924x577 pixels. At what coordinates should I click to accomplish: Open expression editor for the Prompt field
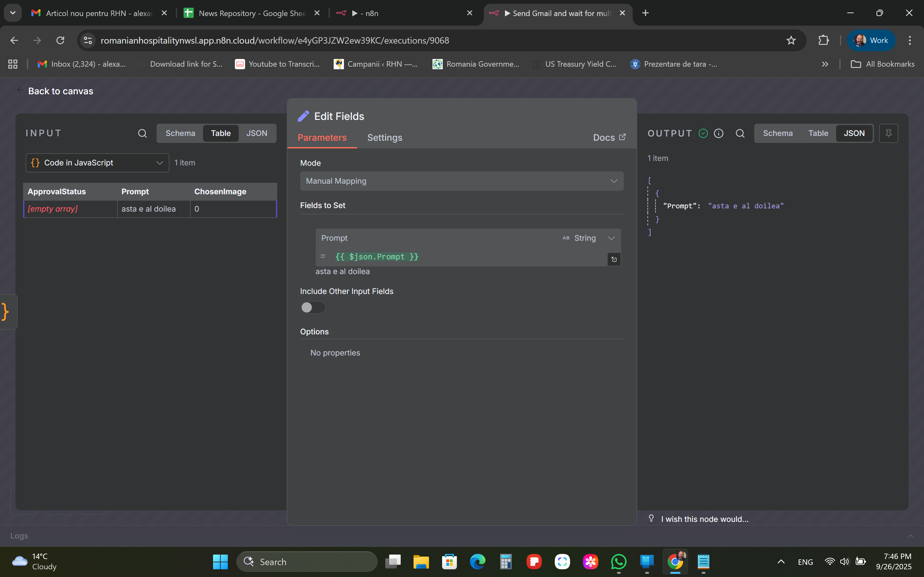point(613,260)
